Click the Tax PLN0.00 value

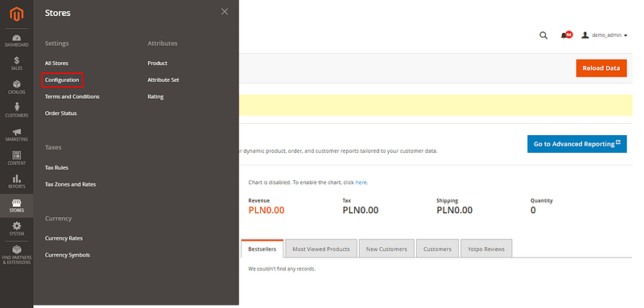pyautogui.click(x=360, y=211)
